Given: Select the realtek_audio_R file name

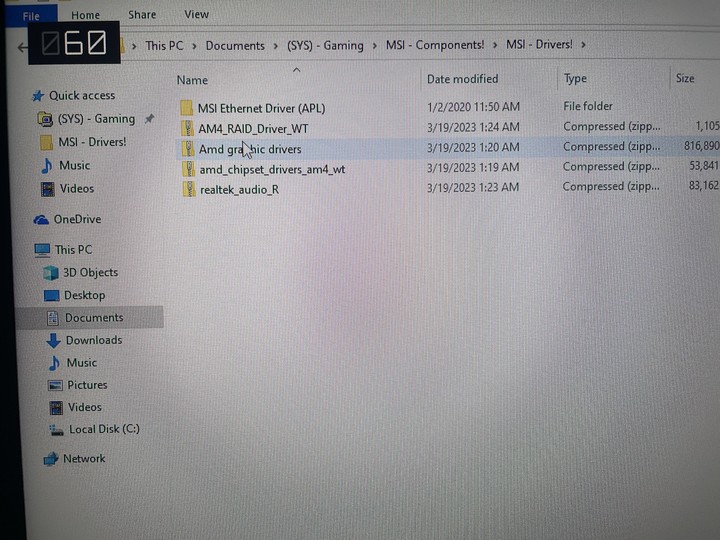Looking at the screenshot, I should pyautogui.click(x=239, y=190).
